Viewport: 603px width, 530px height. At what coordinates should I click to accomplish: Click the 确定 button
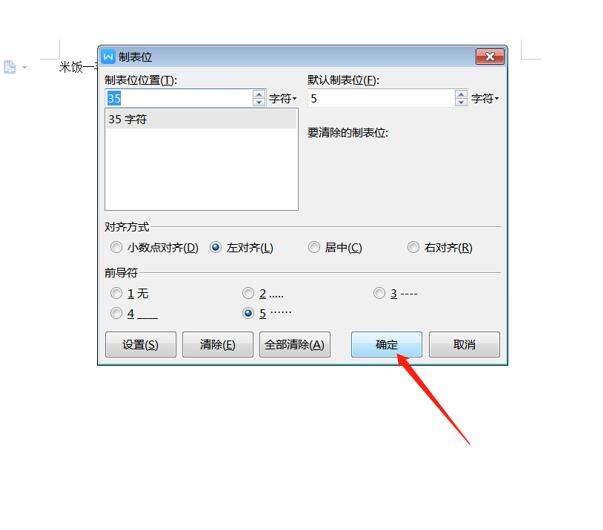(386, 344)
